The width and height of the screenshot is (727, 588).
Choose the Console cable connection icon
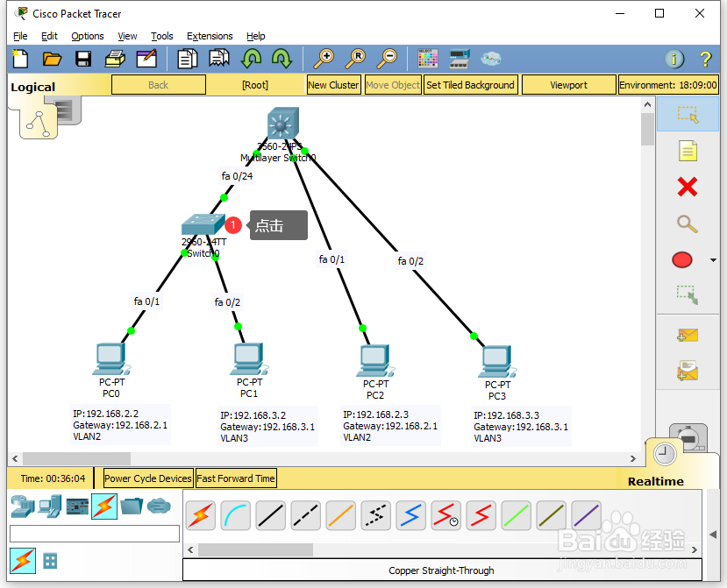[x=236, y=516]
